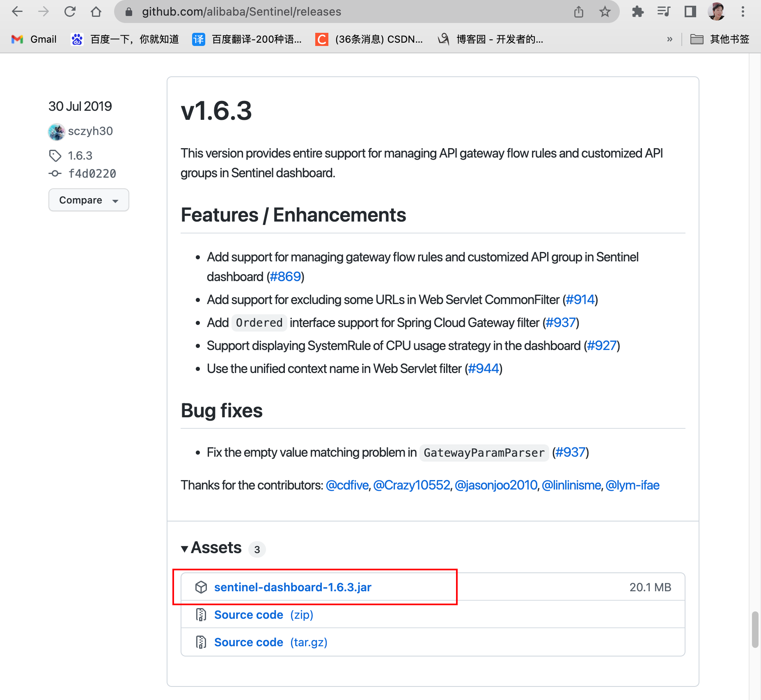Download Source code (tar.gz)
Viewport: 761px width, 700px height.
pyautogui.click(x=271, y=642)
